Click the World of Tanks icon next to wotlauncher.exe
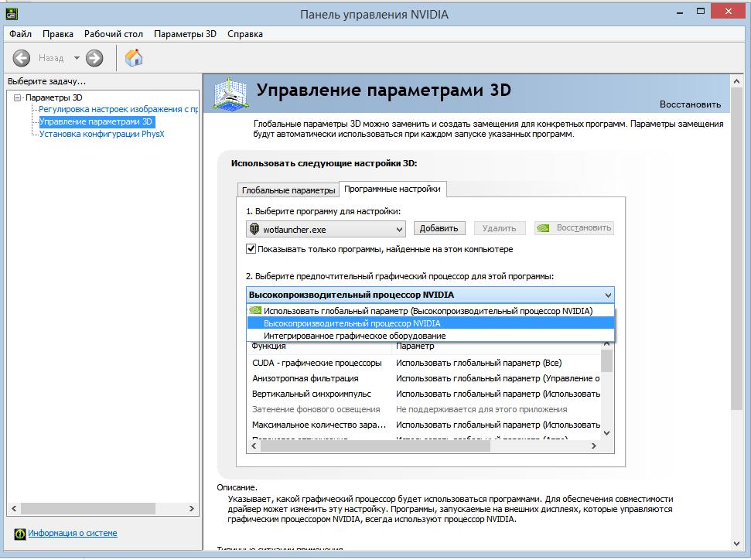This screenshot has width=751, height=560. point(254,229)
